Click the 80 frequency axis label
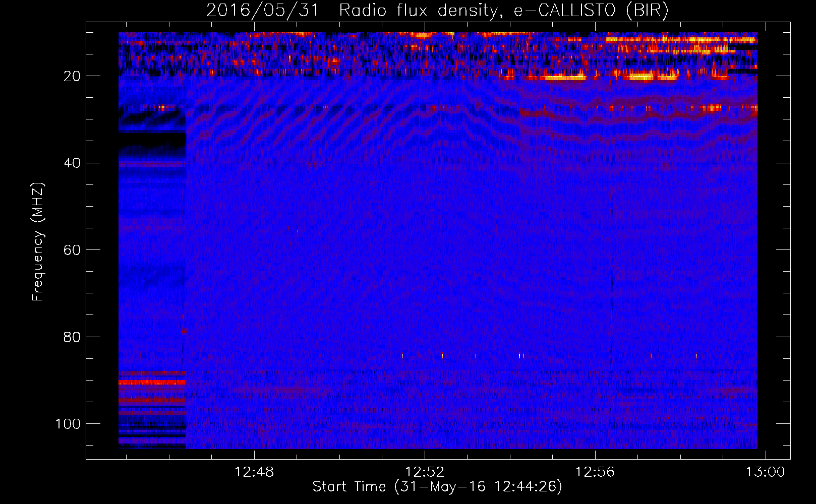The width and height of the screenshot is (816, 504). 72,337
